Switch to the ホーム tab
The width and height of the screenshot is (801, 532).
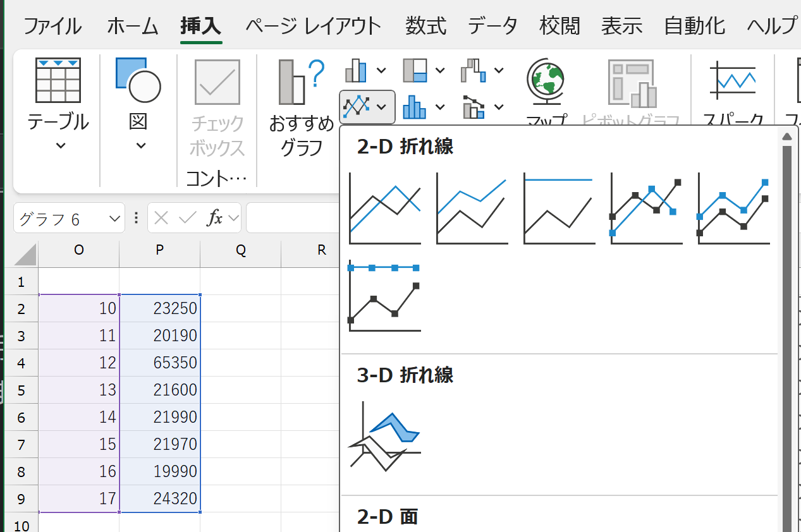click(x=132, y=27)
